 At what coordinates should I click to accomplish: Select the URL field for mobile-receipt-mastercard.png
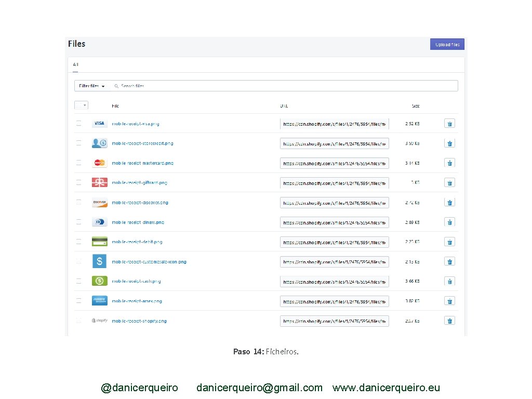pos(334,163)
